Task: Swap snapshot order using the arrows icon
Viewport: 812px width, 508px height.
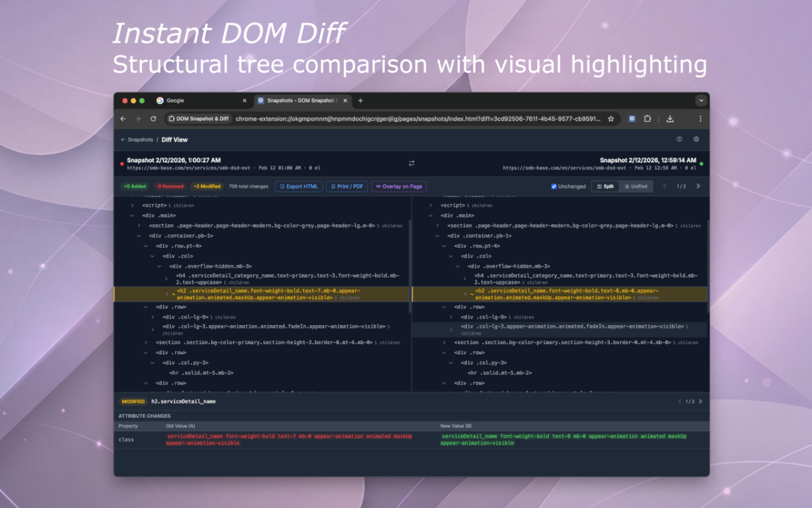Action: 411,163
